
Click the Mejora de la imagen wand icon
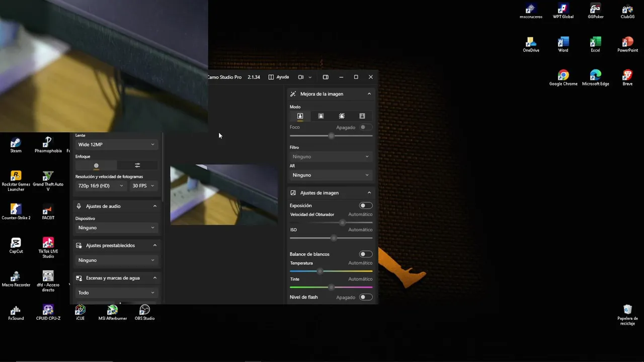[x=293, y=94]
